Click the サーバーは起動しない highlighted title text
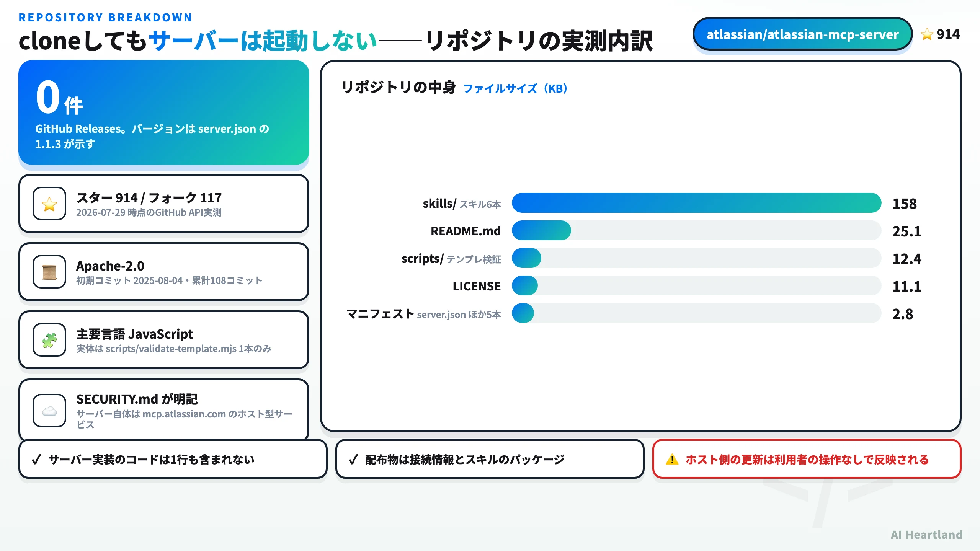The image size is (980, 551). [263, 41]
